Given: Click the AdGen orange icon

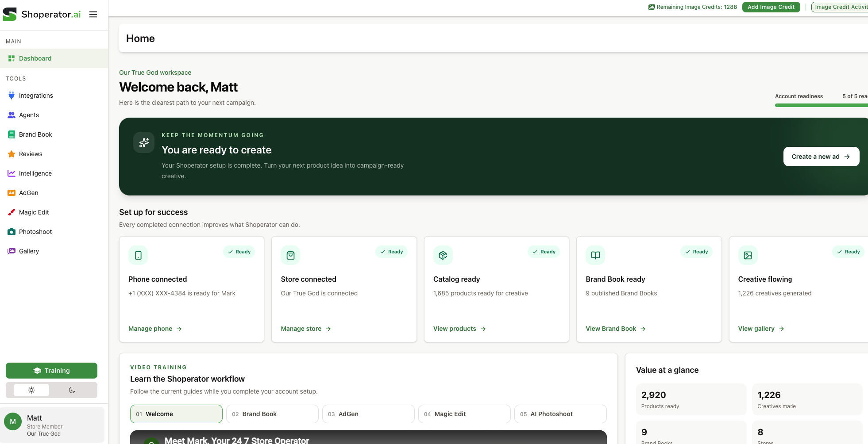Looking at the screenshot, I should point(12,193).
